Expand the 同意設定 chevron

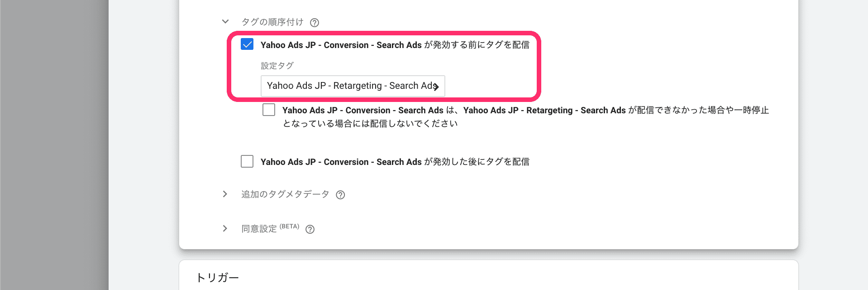click(225, 228)
